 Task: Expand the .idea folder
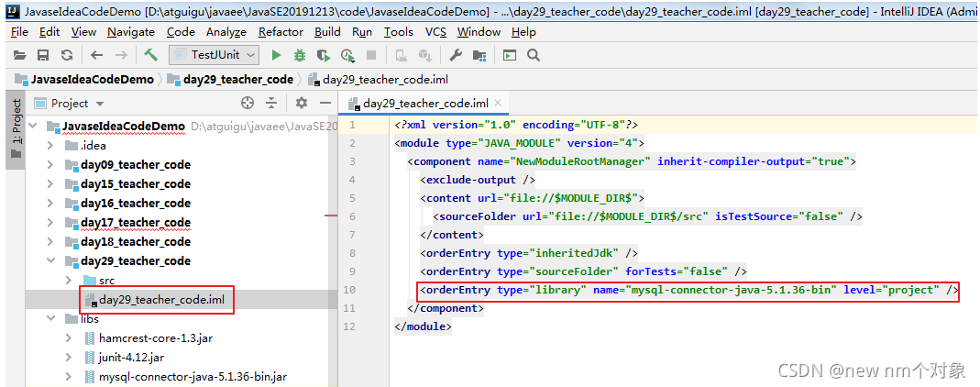coord(50,146)
